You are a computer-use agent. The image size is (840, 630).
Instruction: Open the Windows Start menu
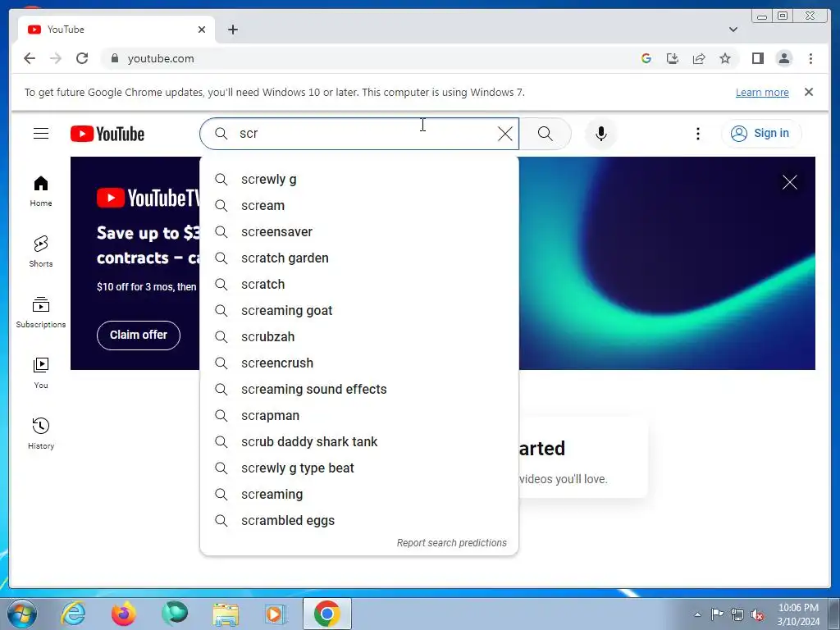tap(22, 614)
